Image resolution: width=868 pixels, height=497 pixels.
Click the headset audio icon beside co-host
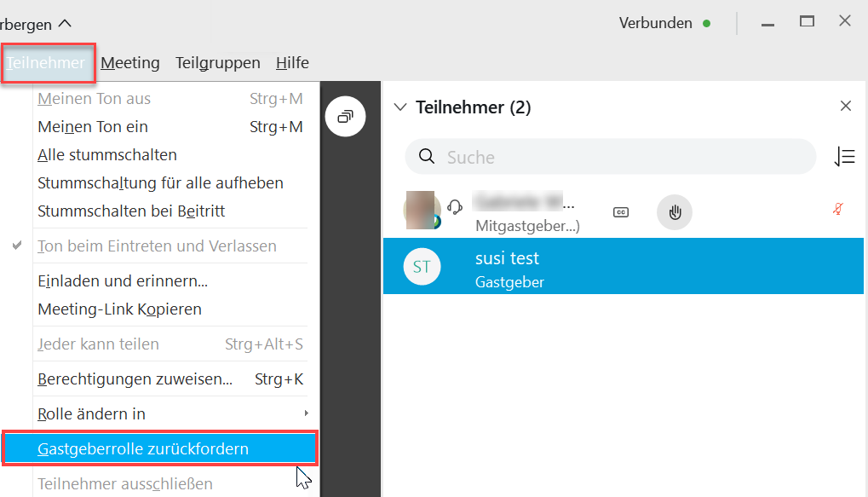(x=455, y=207)
